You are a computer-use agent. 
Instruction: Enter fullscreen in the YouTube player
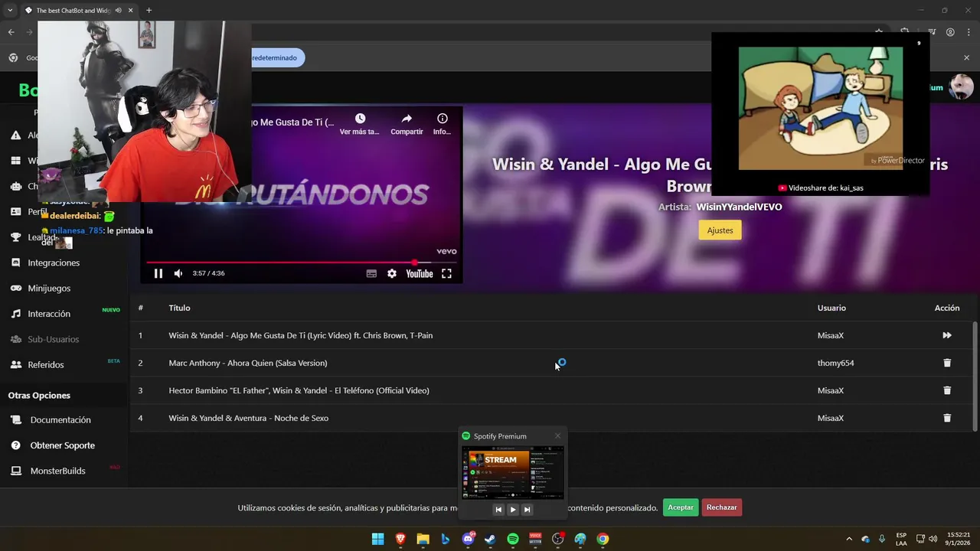tap(446, 273)
